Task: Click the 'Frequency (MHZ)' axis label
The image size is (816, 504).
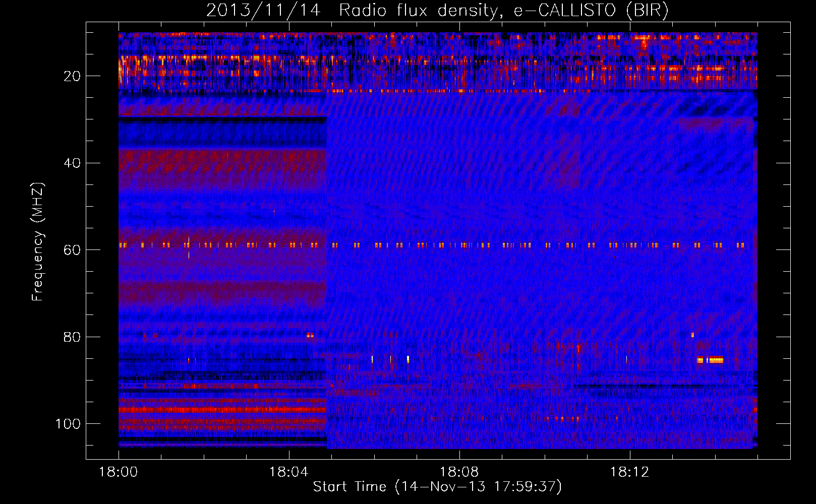Action: 37,242
